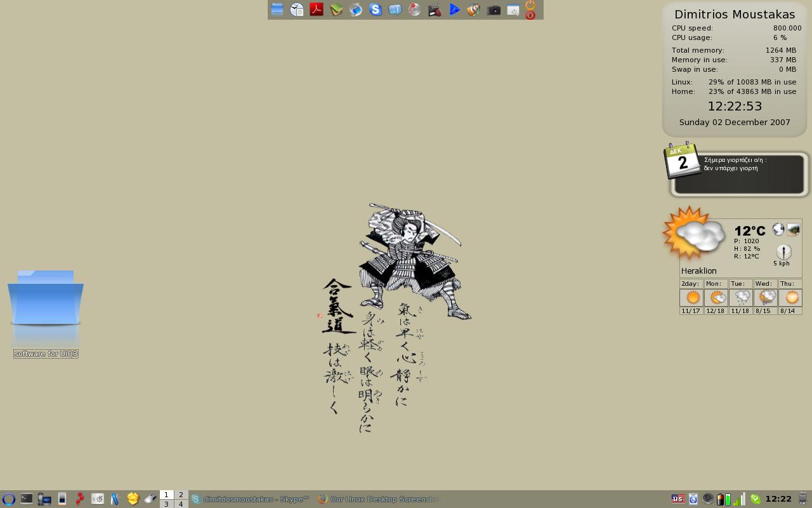
Task: Click the 12:22:53 clock in system monitor
Action: (x=735, y=107)
